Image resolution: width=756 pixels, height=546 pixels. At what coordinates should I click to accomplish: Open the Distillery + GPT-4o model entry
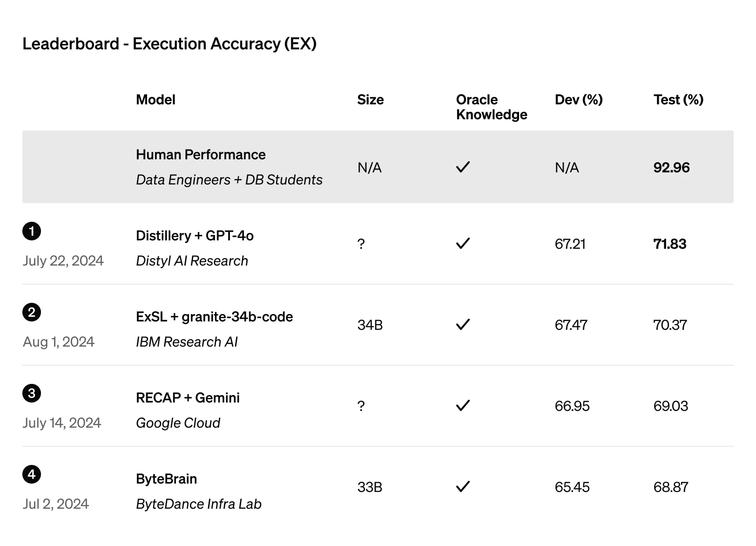pyautogui.click(x=195, y=236)
